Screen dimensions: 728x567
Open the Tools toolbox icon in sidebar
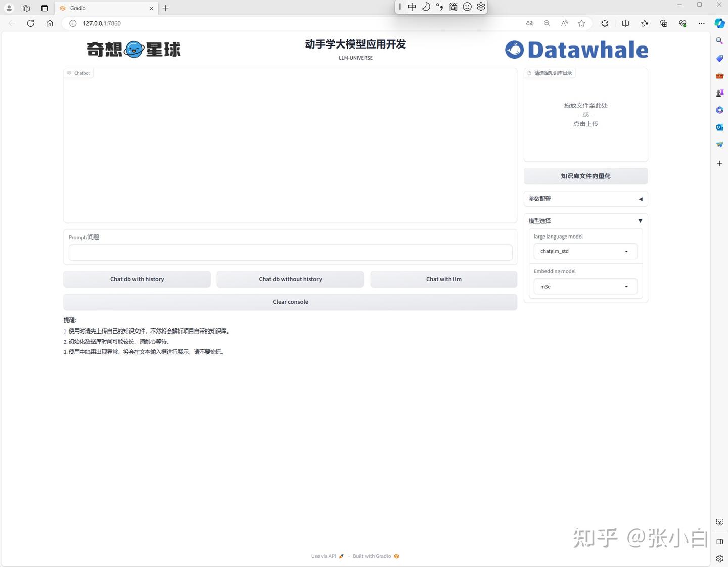pos(719,75)
